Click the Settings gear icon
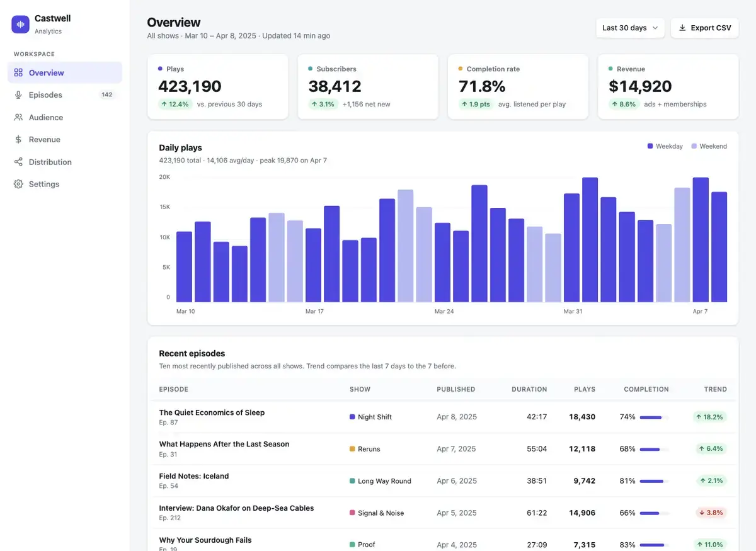Viewport: 756px width, 551px height. click(x=18, y=184)
